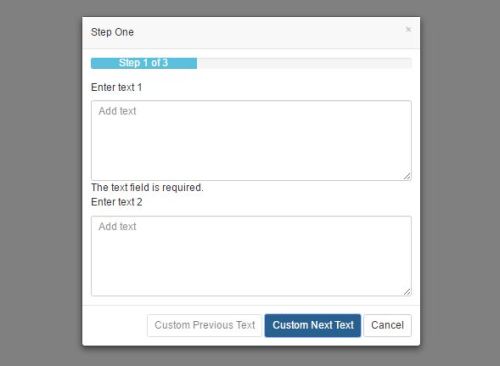Click the 'The text field is required.' message
This screenshot has height=366, width=500.
tap(147, 187)
